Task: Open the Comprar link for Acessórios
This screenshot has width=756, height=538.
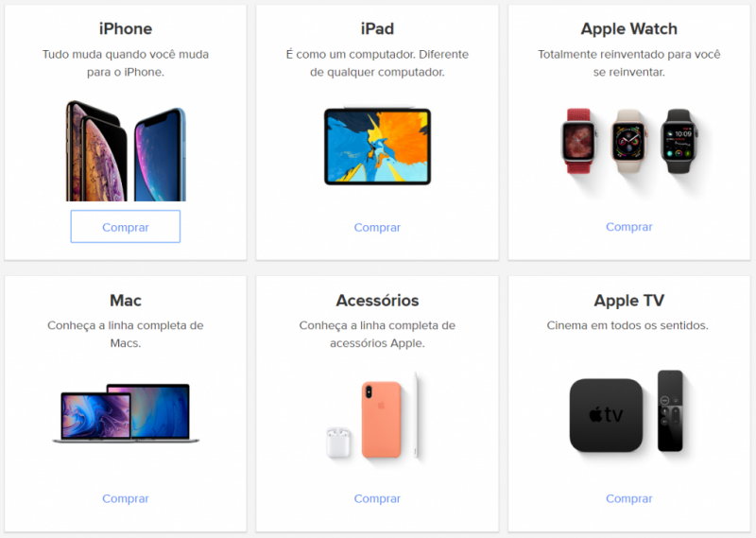Action: (377, 498)
